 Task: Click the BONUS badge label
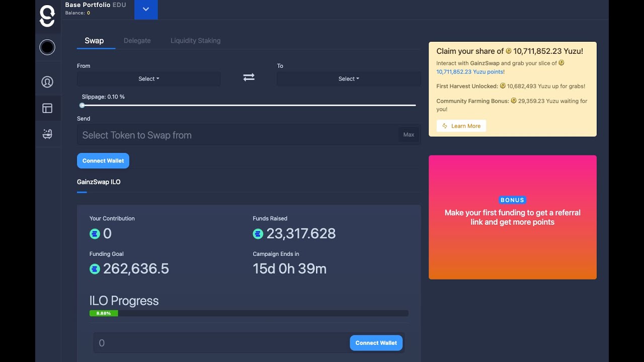click(512, 200)
